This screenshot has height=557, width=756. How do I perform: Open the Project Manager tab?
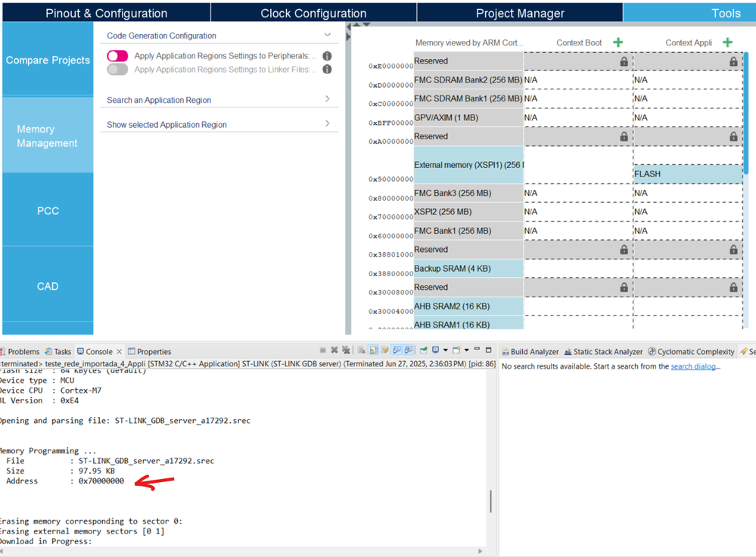pyautogui.click(x=520, y=13)
